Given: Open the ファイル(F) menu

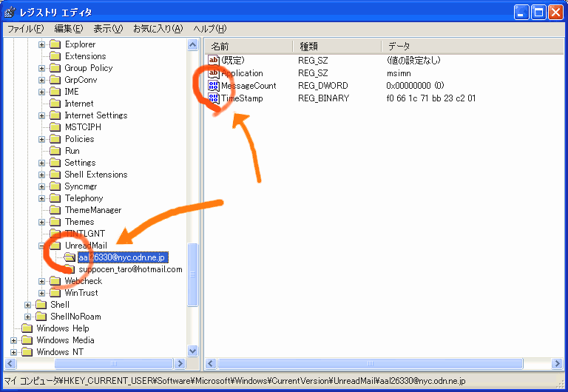Looking at the screenshot, I should click(26, 29).
